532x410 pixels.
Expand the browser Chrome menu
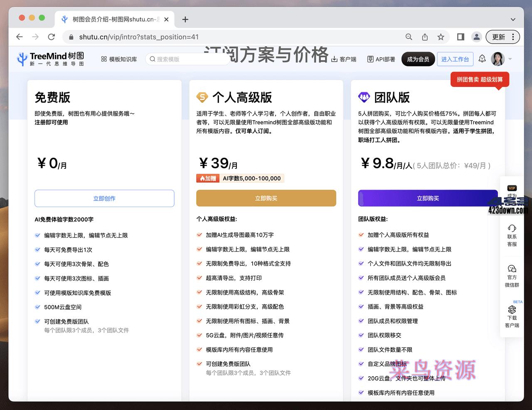click(x=514, y=37)
